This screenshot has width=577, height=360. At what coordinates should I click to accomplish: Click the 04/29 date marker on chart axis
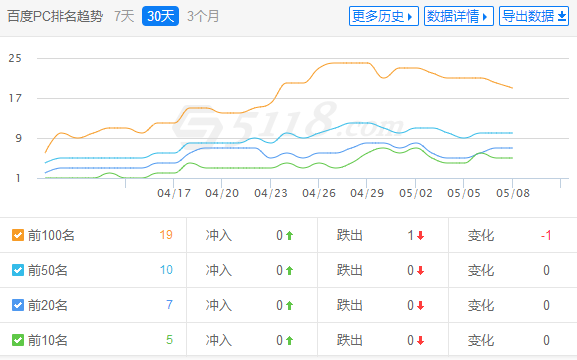367,193
